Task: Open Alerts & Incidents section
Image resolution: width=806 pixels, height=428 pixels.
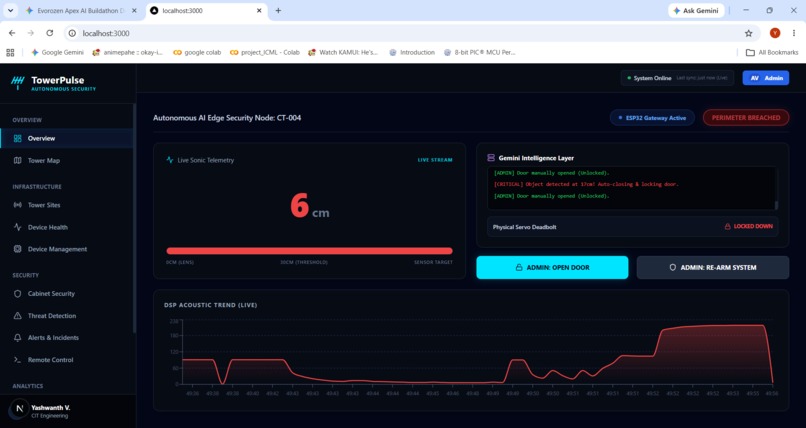Action: [x=67, y=338]
